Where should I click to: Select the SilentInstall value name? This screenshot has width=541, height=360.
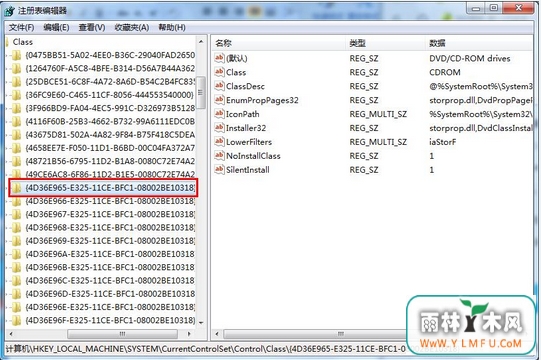tap(248, 170)
